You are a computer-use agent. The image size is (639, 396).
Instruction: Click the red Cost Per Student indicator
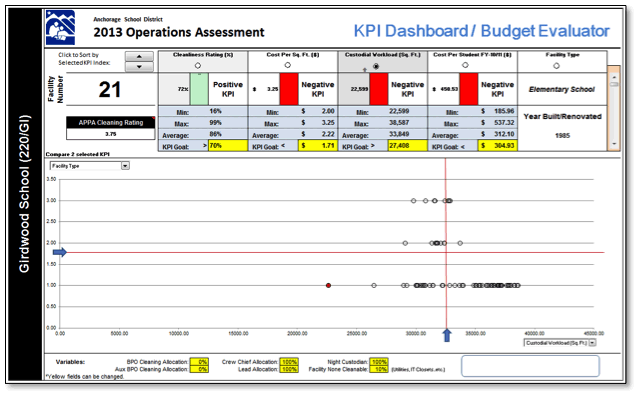pos(469,89)
